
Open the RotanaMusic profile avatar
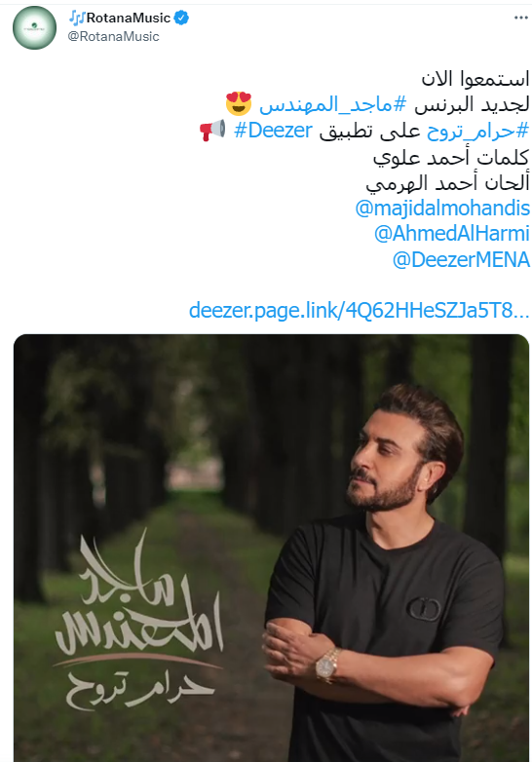[34, 27]
